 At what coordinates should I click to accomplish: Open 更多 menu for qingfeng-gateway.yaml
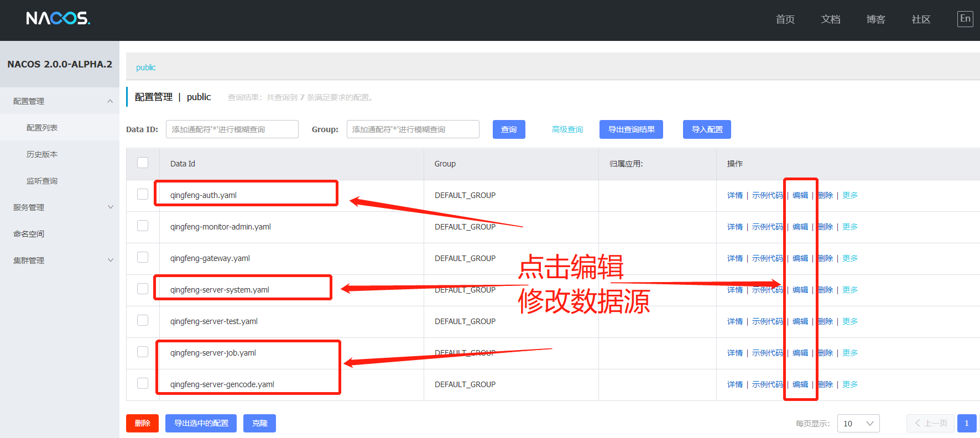[x=850, y=258]
